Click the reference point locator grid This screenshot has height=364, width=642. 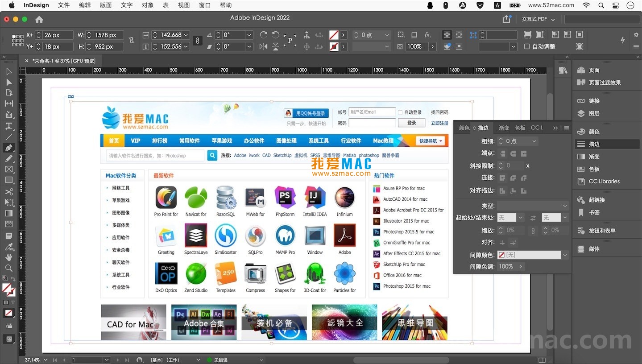pos(18,41)
